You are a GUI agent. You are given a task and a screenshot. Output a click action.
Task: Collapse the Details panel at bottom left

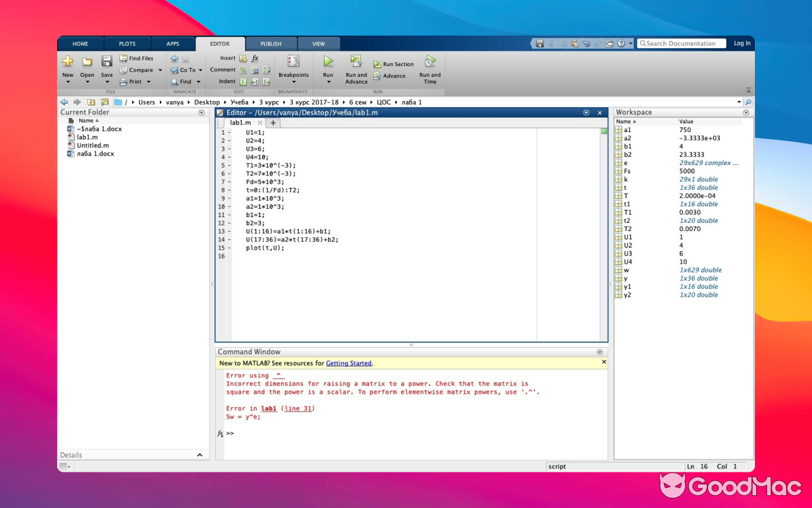pos(200,455)
